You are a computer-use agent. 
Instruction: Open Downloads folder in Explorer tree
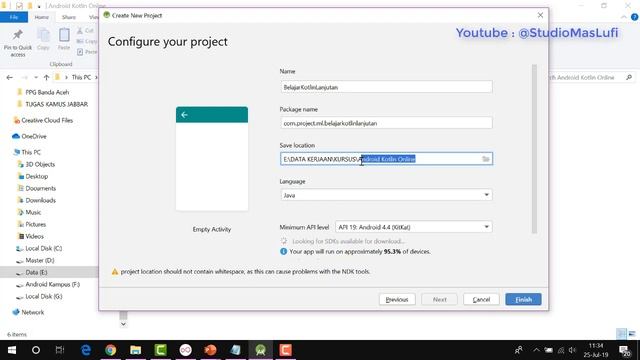click(x=40, y=200)
